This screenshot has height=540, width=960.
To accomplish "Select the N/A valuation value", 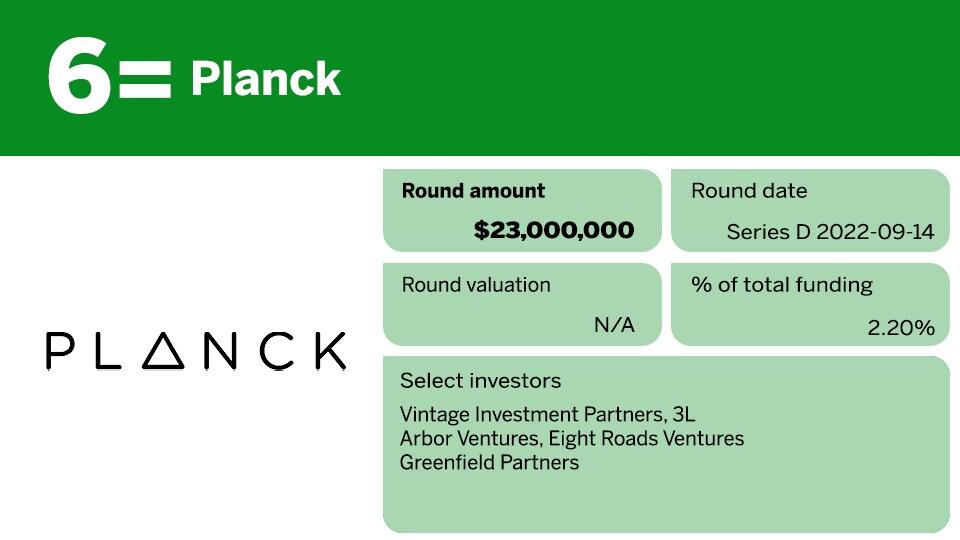I will click(614, 325).
